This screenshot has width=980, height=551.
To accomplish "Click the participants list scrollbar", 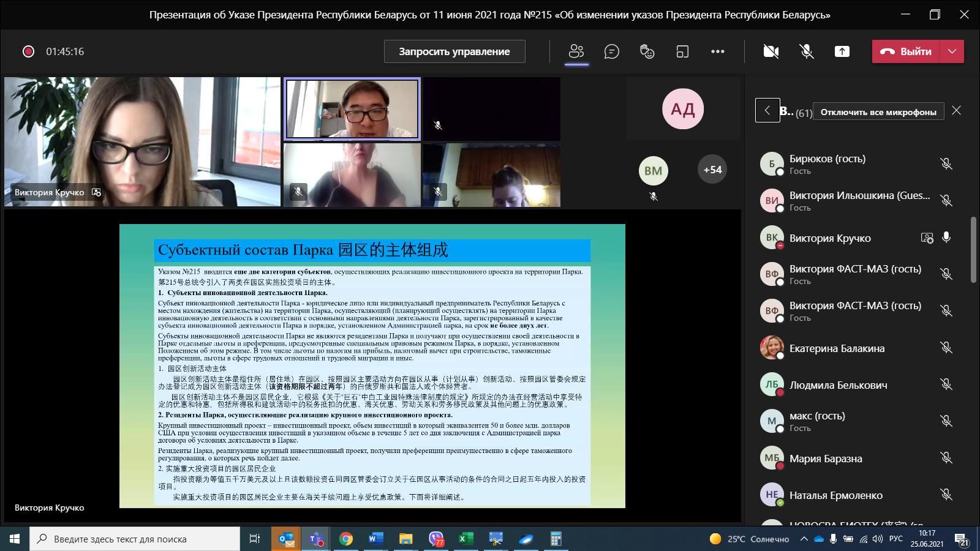I will coord(974,250).
